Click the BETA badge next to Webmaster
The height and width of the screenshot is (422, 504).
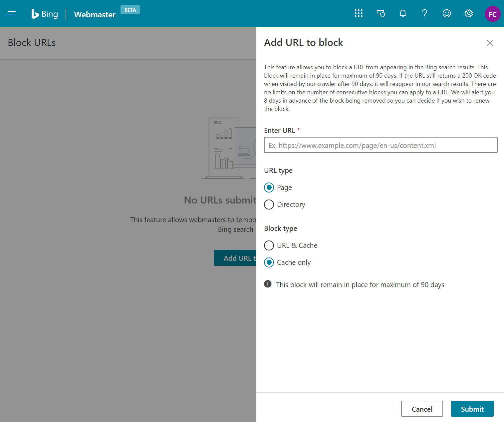[x=130, y=10]
